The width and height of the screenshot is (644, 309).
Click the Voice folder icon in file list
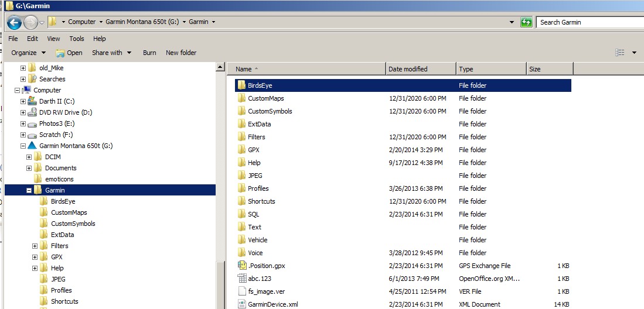point(241,253)
